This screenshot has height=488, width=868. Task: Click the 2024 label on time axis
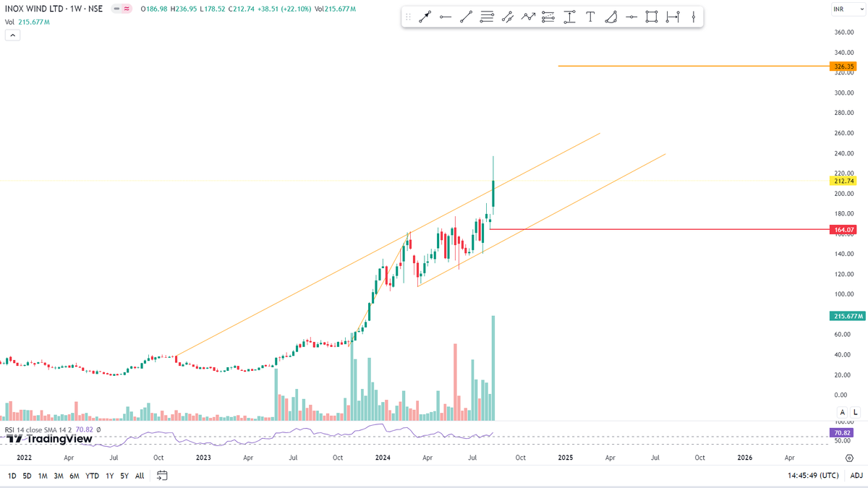(x=383, y=458)
